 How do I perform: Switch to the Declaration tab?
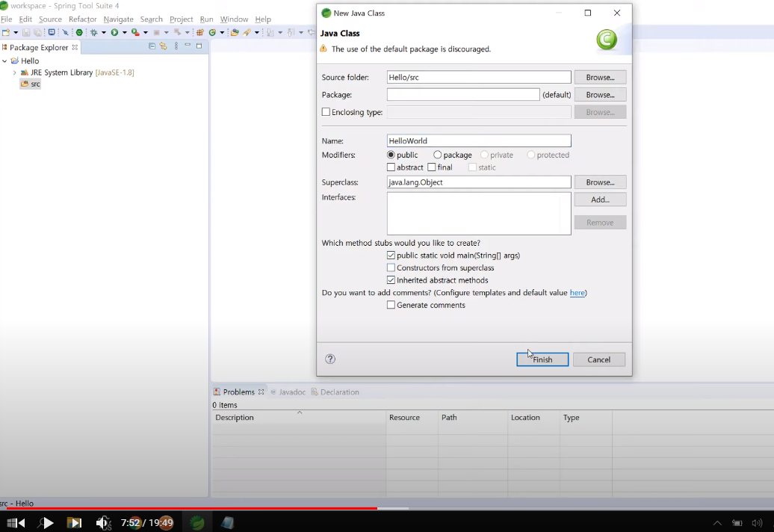tap(335, 392)
